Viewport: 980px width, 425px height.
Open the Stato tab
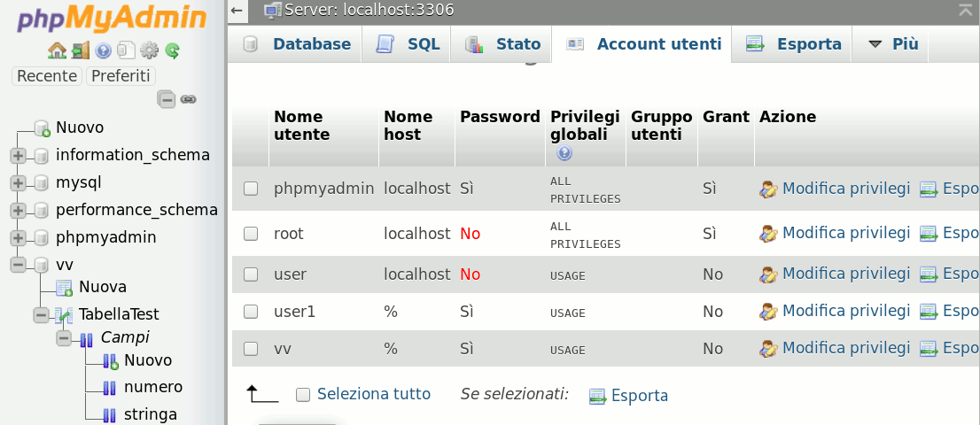point(502,44)
